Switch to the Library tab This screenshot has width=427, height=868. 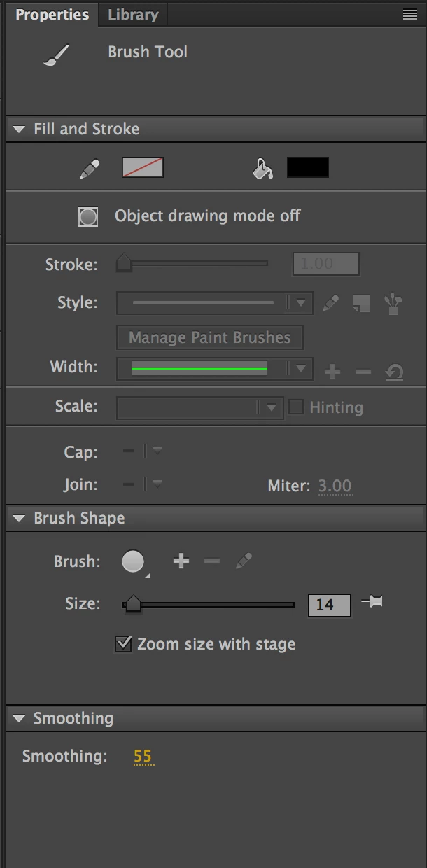point(133,15)
